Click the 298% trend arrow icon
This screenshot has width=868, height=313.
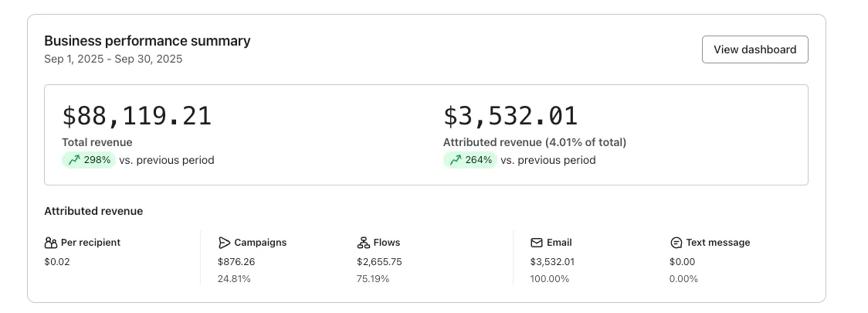click(x=74, y=161)
